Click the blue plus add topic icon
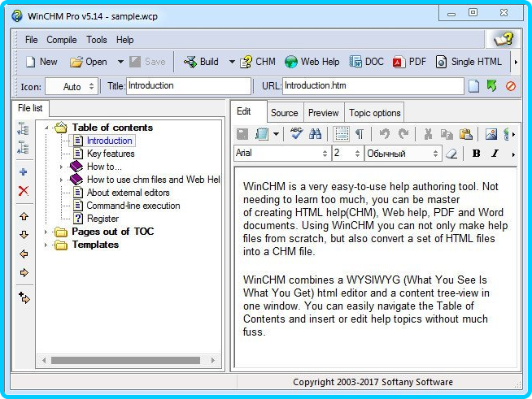532x399 pixels. point(24,172)
